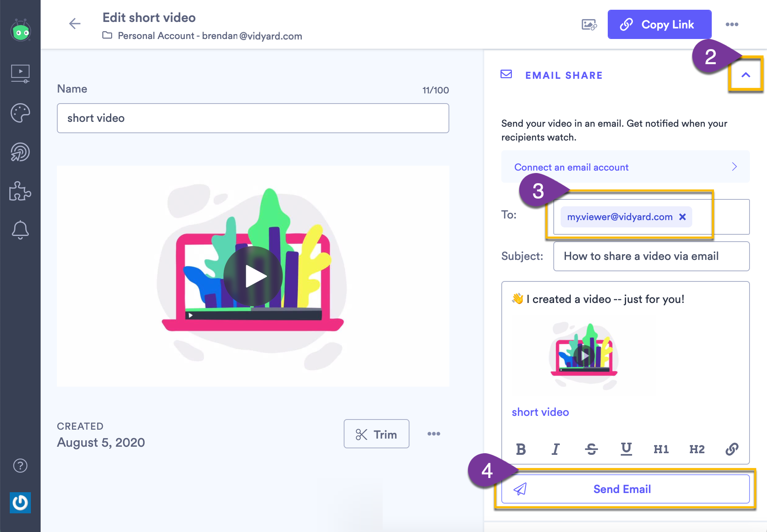The height and width of the screenshot is (532, 767).
Task: Click the Personal Account folder path
Action: pos(210,36)
